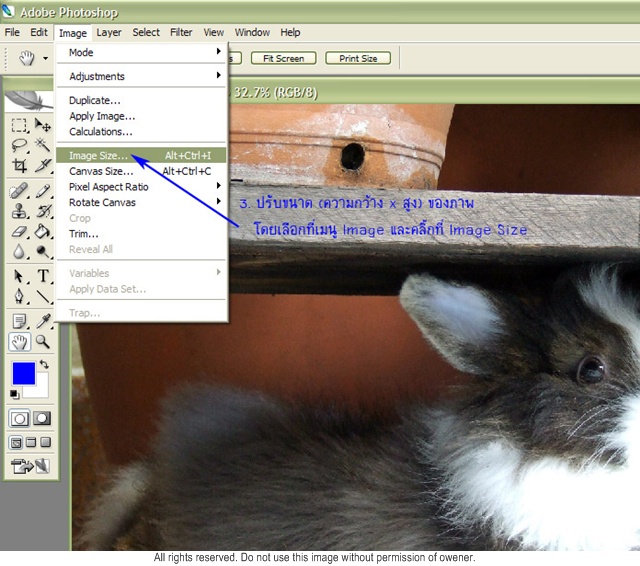640x566 pixels.
Task: Select the Type tool
Action: 42,276
